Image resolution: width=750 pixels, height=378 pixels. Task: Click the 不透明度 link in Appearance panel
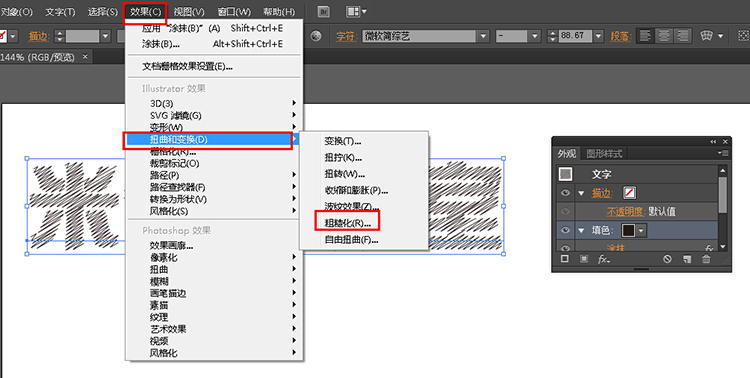click(x=626, y=211)
